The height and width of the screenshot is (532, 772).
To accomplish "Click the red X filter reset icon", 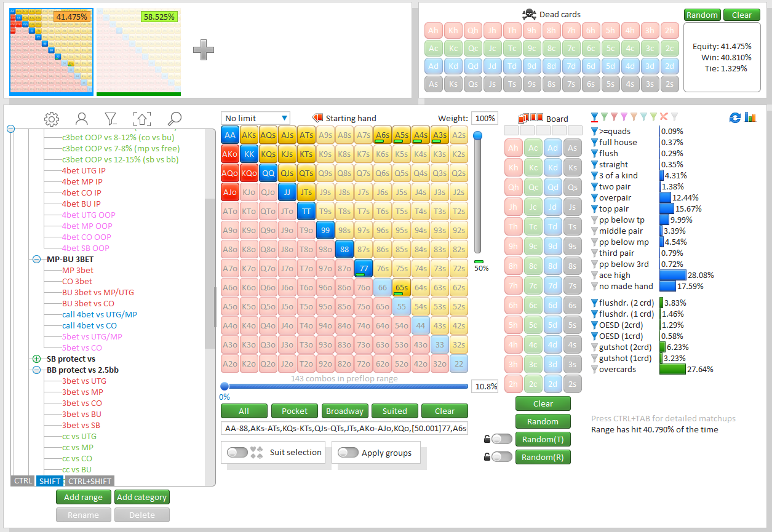I will click(664, 116).
